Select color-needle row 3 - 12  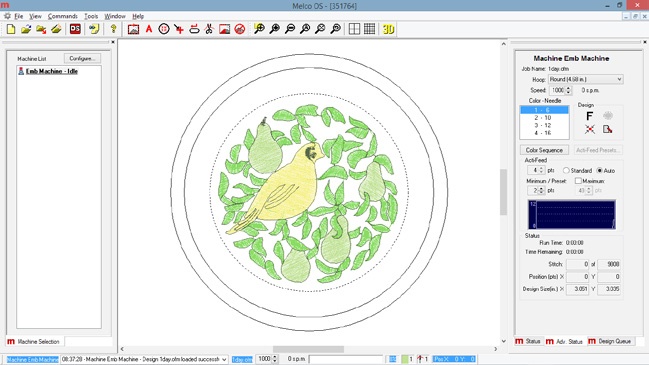tap(544, 125)
